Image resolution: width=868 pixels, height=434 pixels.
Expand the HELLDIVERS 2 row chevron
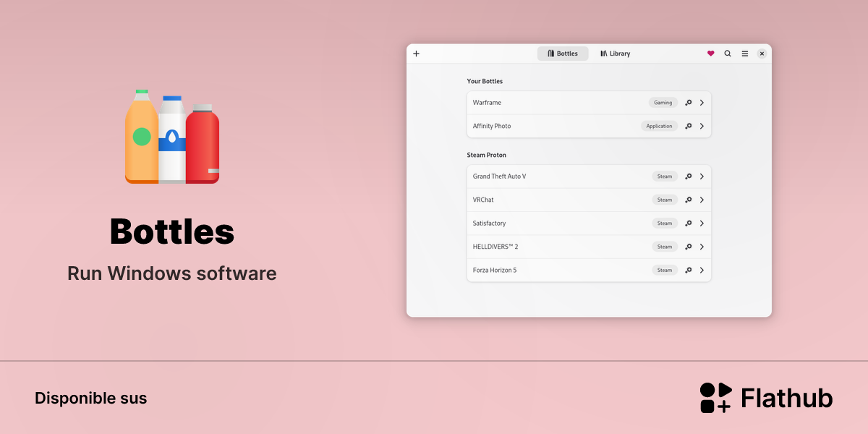point(702,247)
